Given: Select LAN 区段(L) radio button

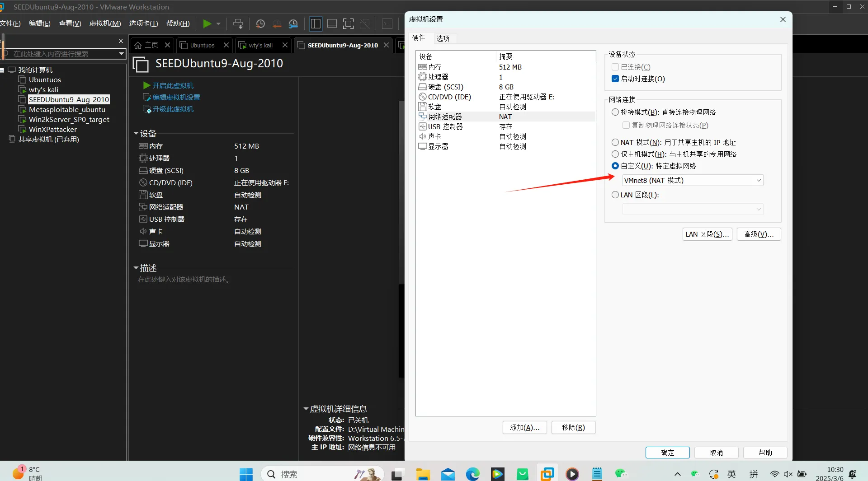Looking at the screenshot, I should 615,195.
